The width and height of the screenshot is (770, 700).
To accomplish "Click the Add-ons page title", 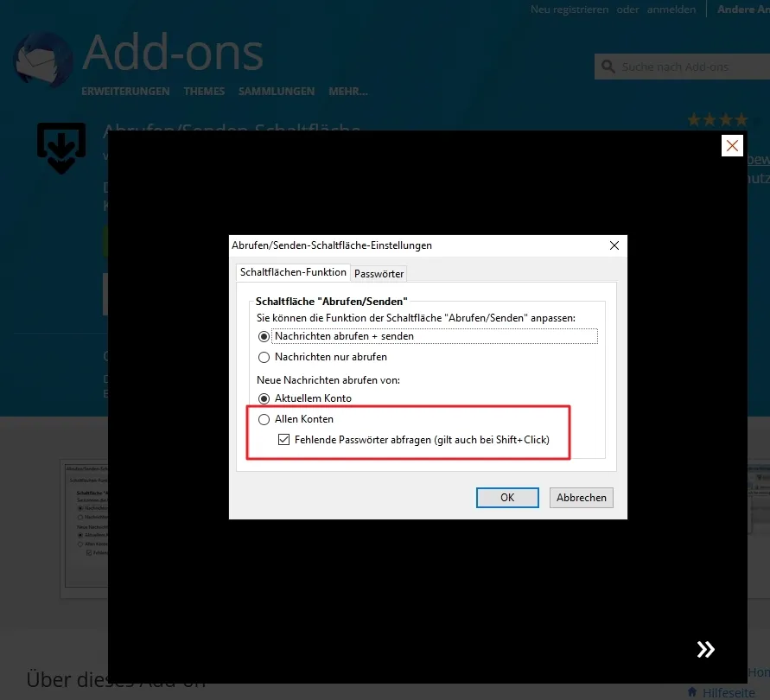I will click(x=173, y=53).
